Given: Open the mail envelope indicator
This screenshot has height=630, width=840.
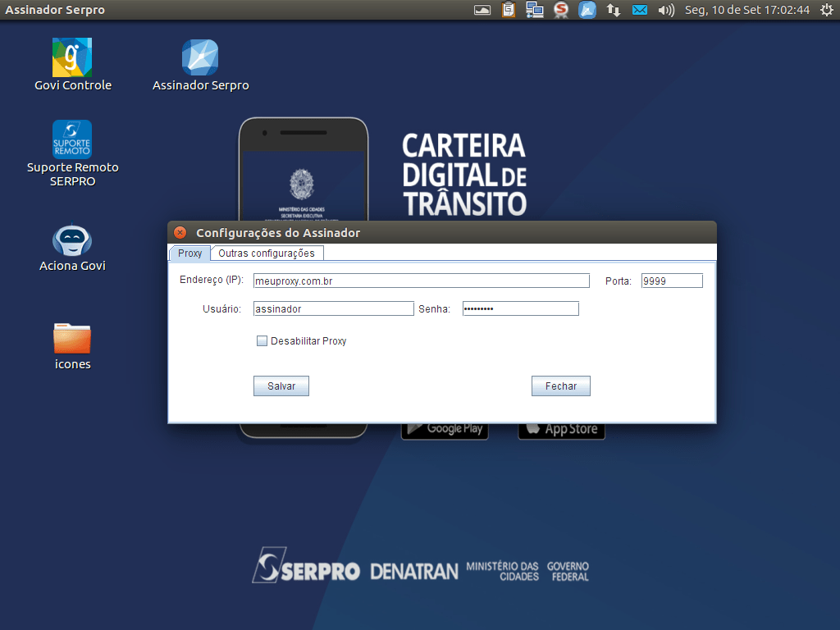Looking at the screenshot, I should coord(640,10).
